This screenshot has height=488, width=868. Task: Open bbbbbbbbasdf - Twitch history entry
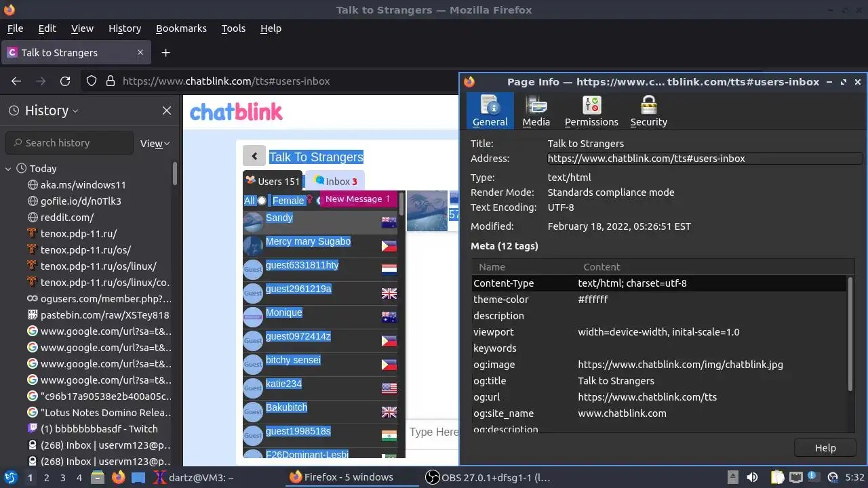(x=92, y=429)
